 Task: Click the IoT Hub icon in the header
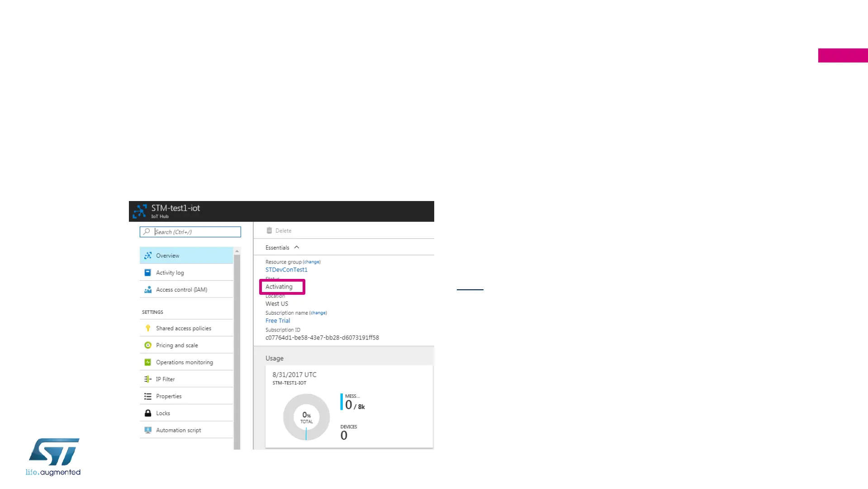point(140,211)
